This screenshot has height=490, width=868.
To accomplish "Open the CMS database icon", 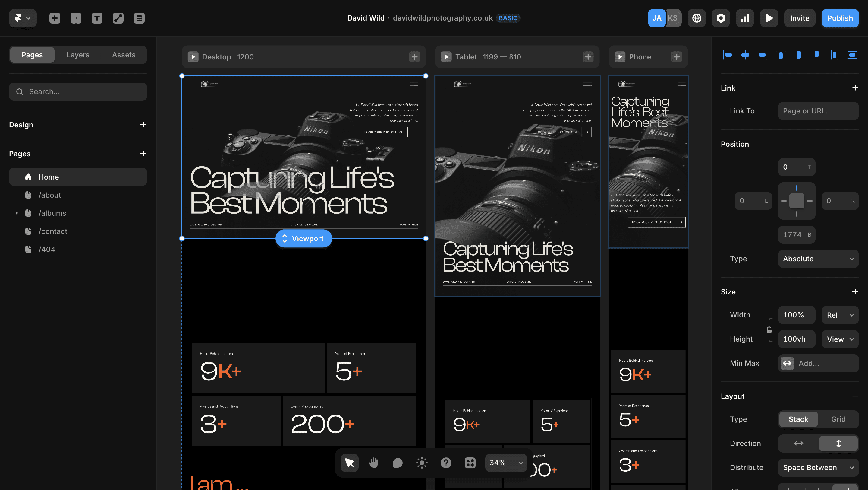I will click(139, 18).
